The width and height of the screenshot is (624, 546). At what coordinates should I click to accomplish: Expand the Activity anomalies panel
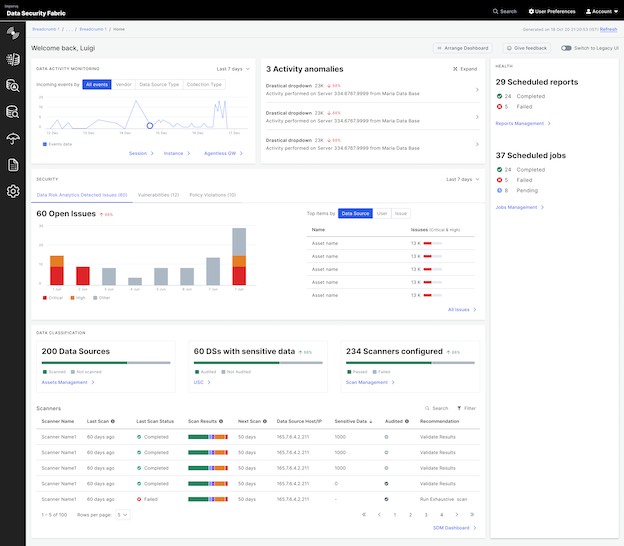(x=465, y=69)
